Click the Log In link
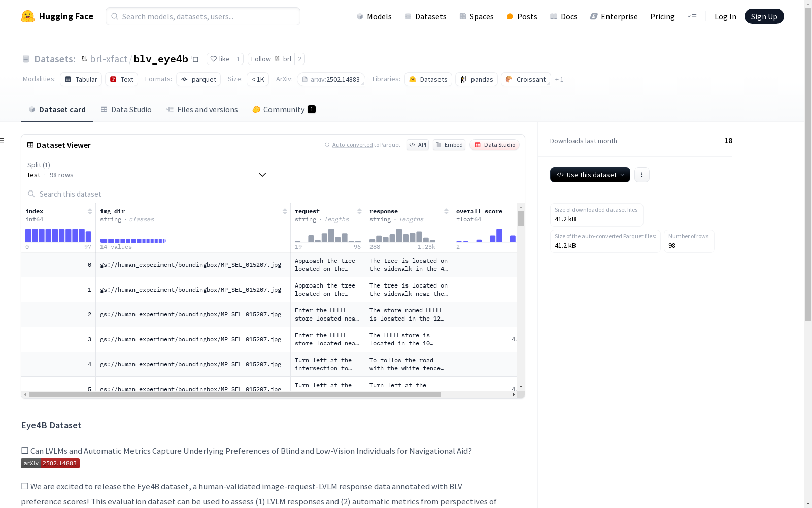The height and width of the screenshot is (508, 812). click(725, 16)
